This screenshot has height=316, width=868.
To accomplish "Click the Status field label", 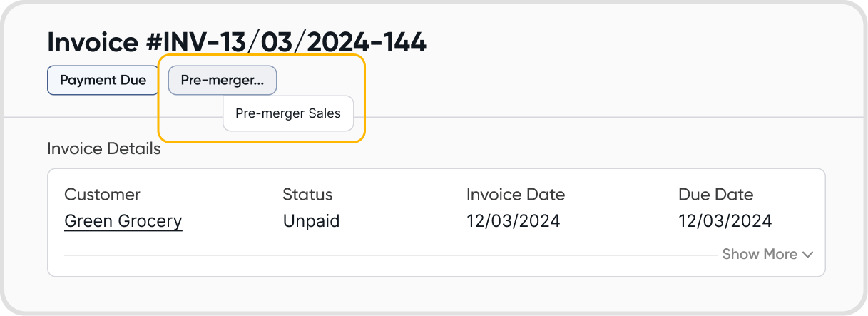I will point(307,194).
